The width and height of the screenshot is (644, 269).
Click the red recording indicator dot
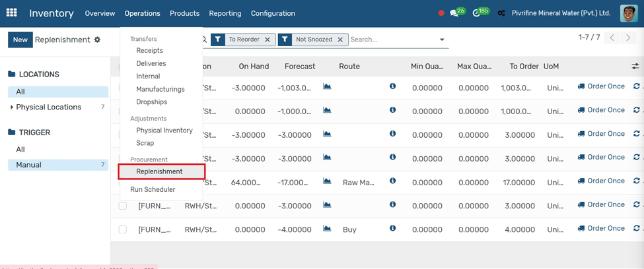tap(441, 13)
